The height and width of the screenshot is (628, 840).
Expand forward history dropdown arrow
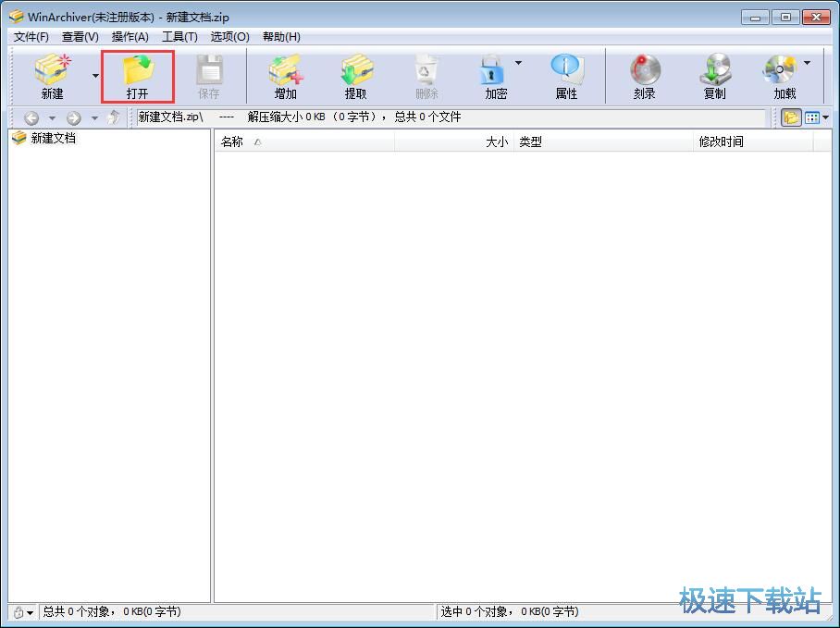point(94,117)
